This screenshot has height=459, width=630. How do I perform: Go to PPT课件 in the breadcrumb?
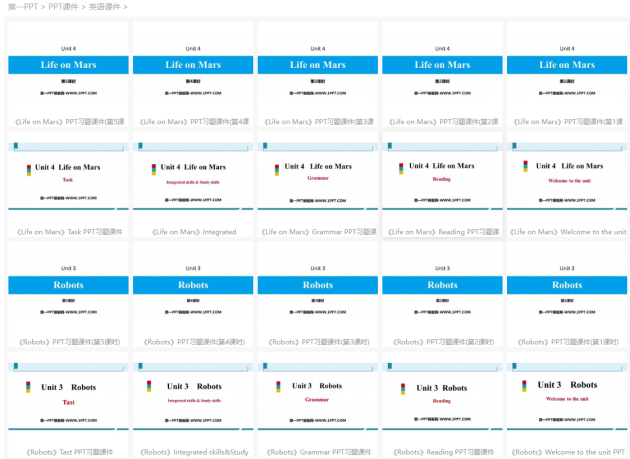click(x=63, y=6)
